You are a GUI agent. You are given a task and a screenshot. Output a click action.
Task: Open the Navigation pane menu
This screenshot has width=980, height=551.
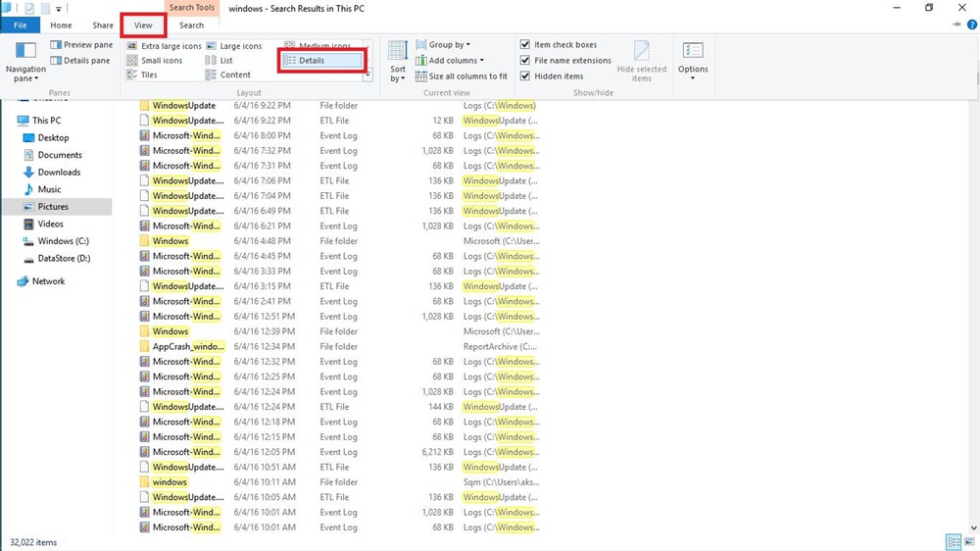(x=25, y=62)
